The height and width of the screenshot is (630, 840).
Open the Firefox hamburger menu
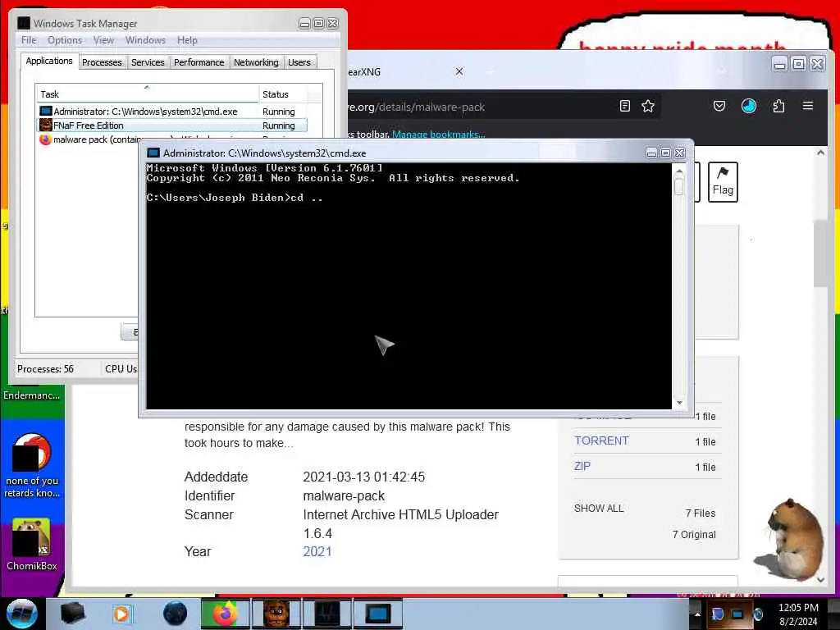[808, 106]
